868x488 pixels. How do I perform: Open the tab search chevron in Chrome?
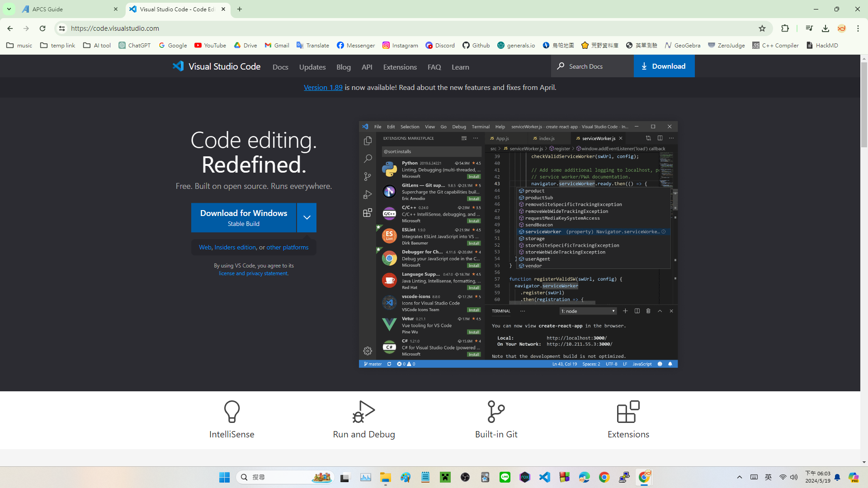(x=9, y=9)
